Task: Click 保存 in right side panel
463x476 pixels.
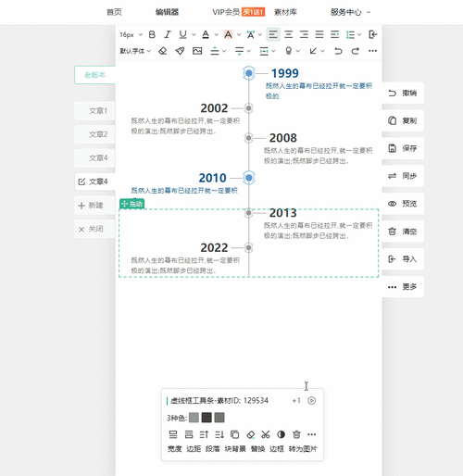Action: tap(403, 148)
